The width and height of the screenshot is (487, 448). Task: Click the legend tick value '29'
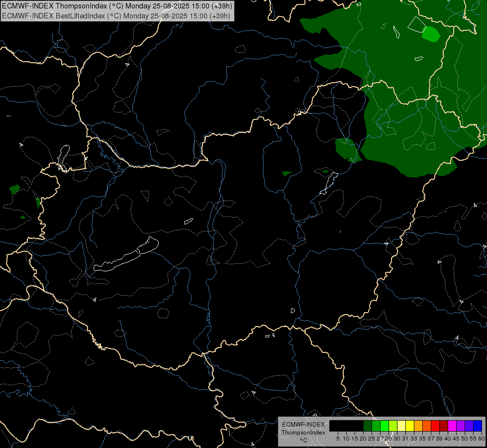pyautogui.click(x=388, y=439)
